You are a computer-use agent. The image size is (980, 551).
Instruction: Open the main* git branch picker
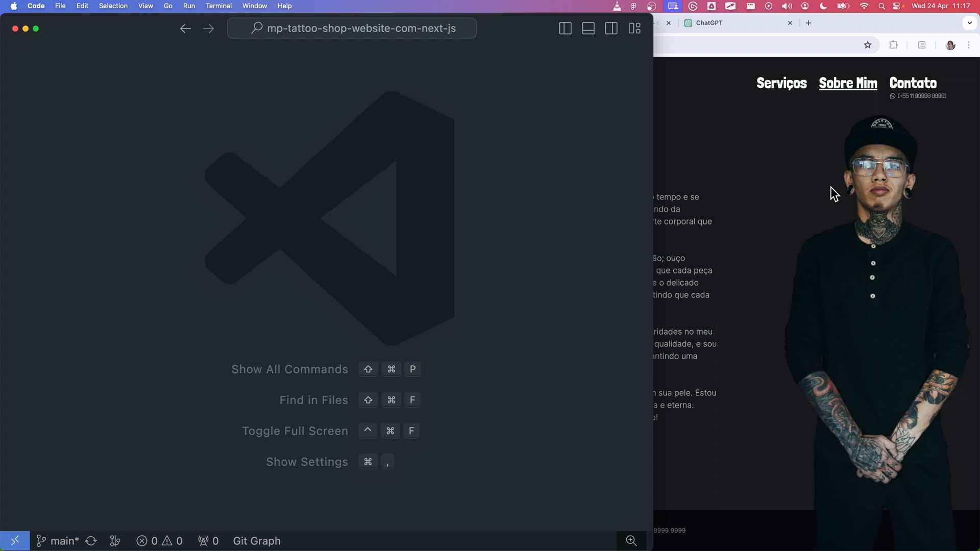[x=58, y=541]
